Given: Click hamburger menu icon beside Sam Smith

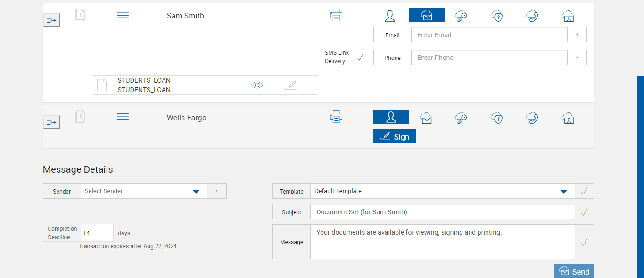Looking at the screenshot, I should pyautogui.click(x=123, y=16).
